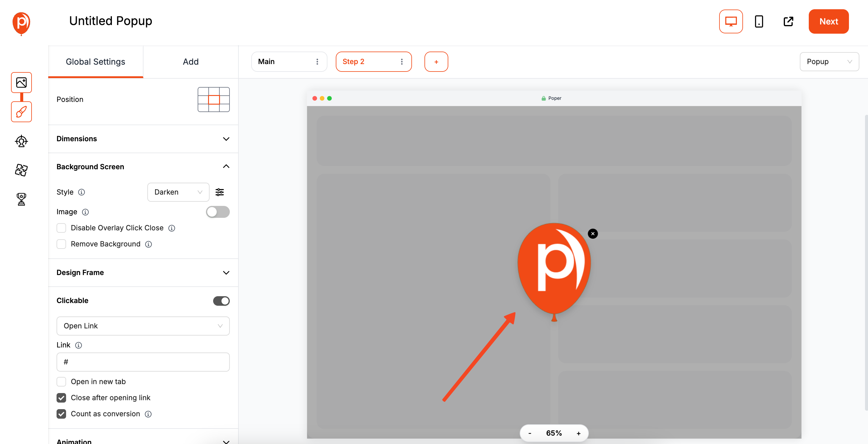Screen dimensions: 868x444
Task: Open Main step options menu
Action: coord(317,62)
